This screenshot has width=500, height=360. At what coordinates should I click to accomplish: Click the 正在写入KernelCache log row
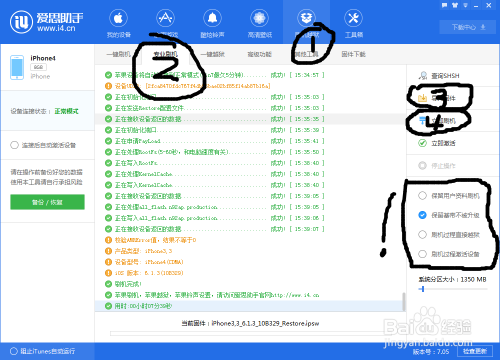250,185
